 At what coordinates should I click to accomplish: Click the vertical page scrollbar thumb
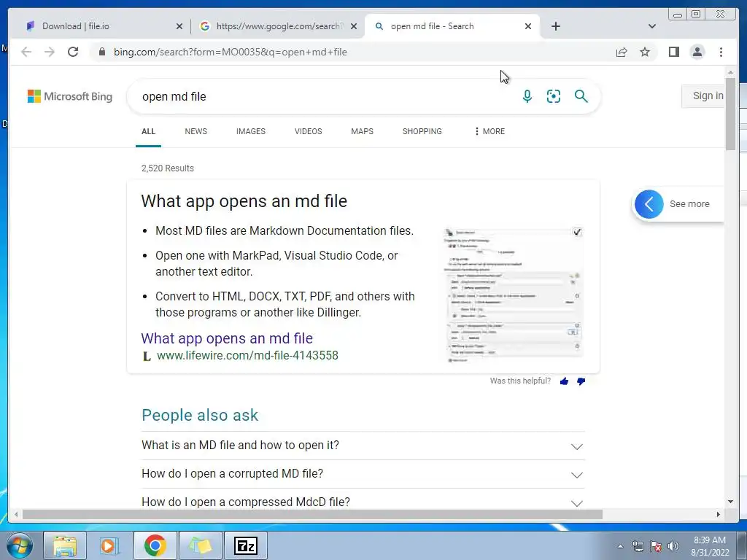click(730, 114)
